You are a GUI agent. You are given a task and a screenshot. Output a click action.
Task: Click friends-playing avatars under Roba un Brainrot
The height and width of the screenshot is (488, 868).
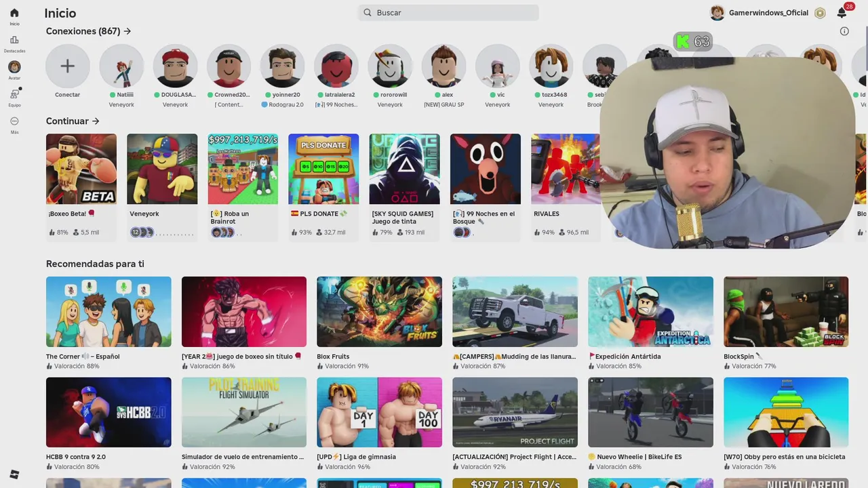[222, 232]
